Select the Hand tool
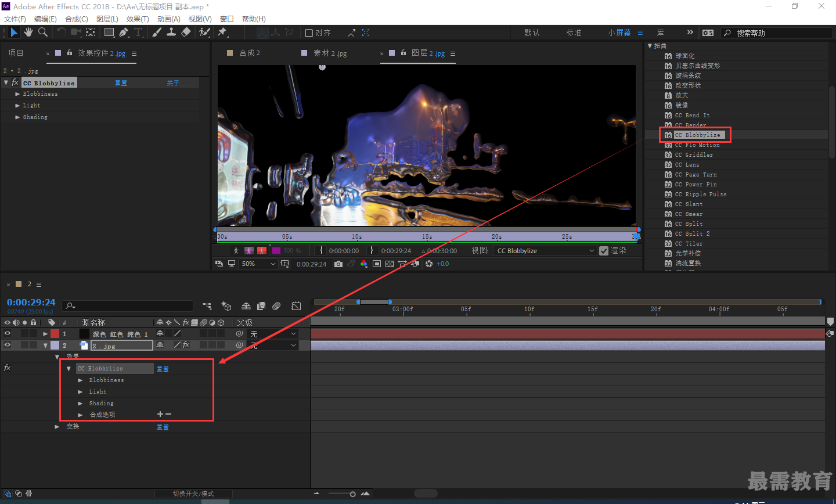The width and height of the screenshot is (836, 504). tap(28, 33)
